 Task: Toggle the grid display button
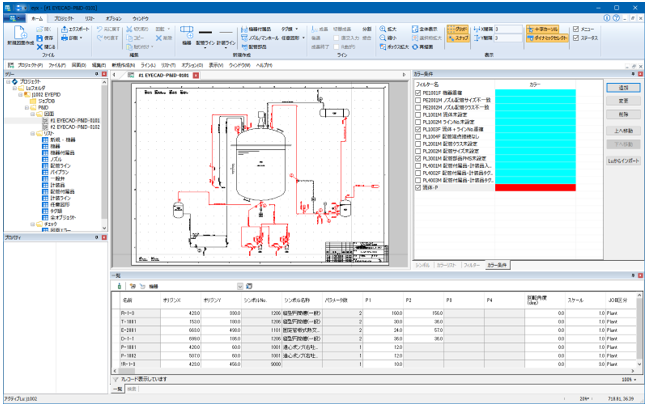point(458,29)
